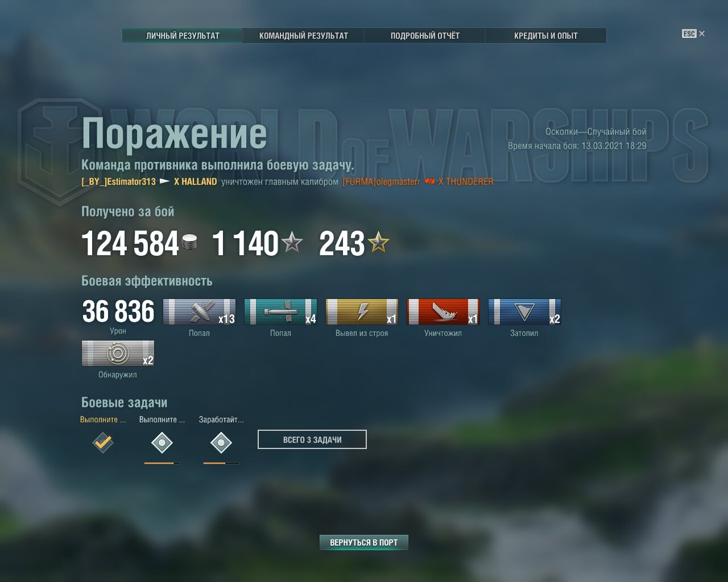The image size is (728, 582).
Task: Click the progress bar under second mission
Action: click(x=162, y=463)
